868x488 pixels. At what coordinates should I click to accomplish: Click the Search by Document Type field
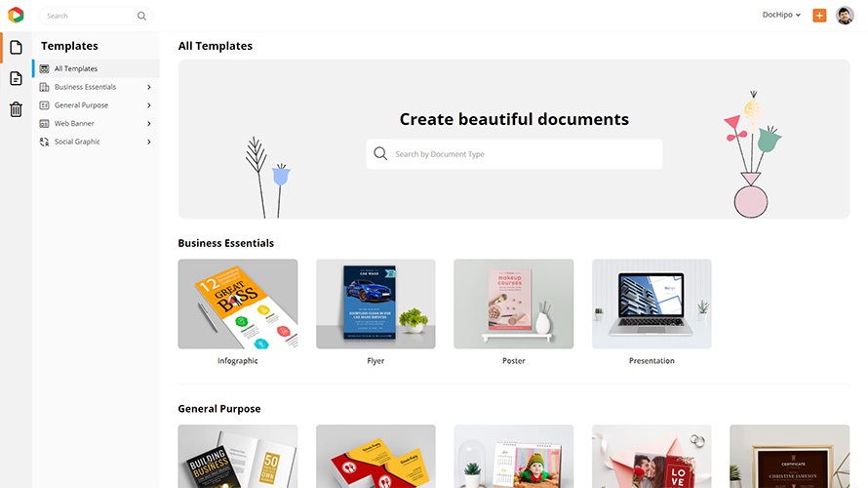(x=514, y=154)
